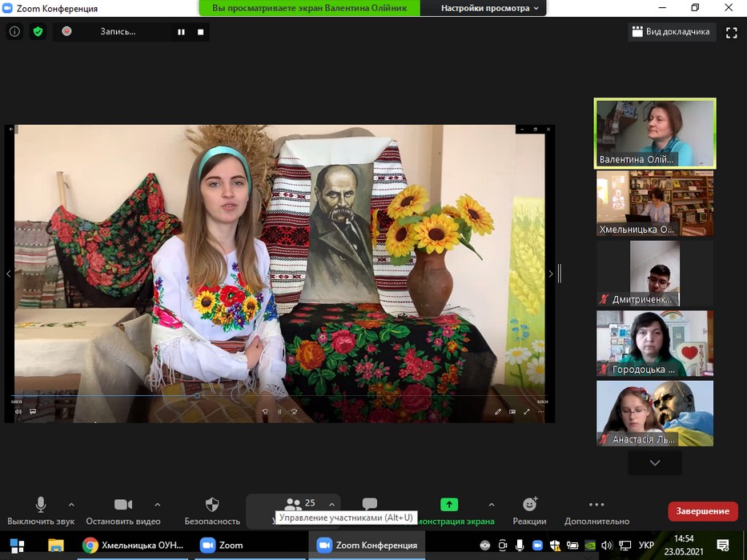The width and height of the screenshot is (747, 560).
Task: Skip forward in shared video player
Action: (x=294, y=412)
